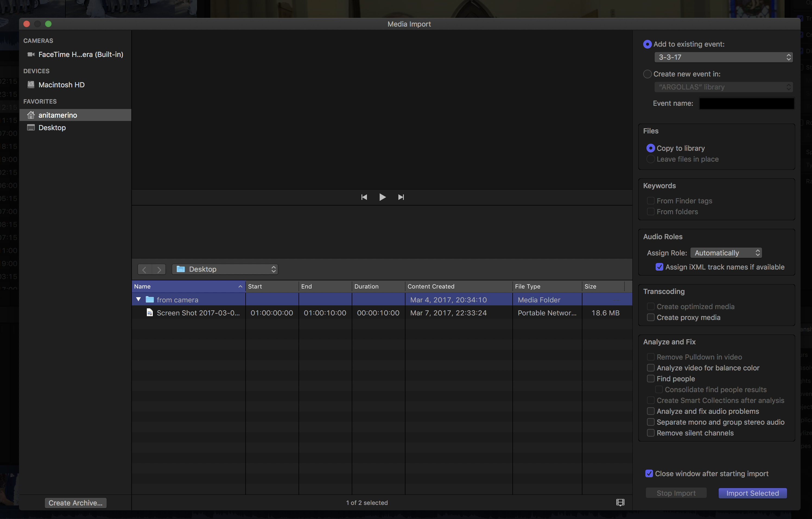
Task: Select FaceTime HD Camera in the sidebar
Action: coord(80,54)
